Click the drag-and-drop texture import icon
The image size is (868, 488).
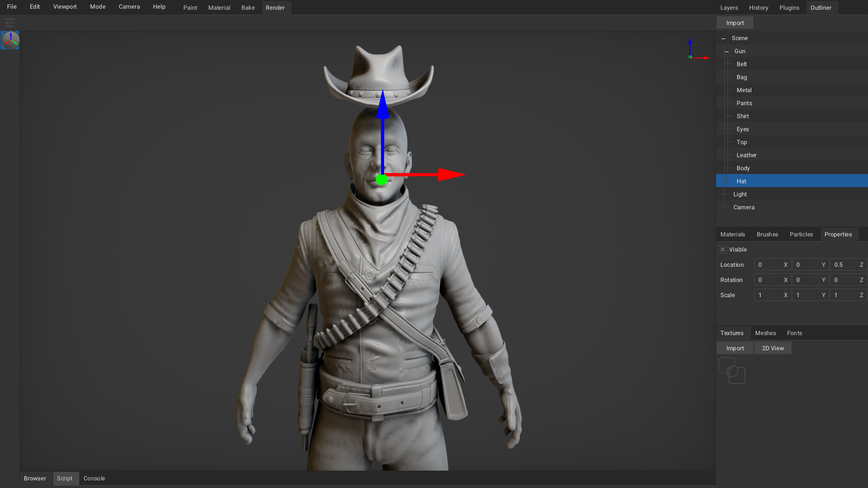click(x=733, y=372)
